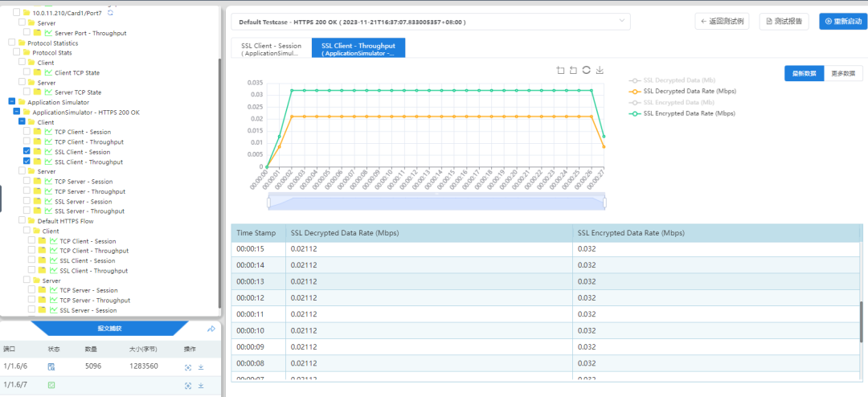Viewport: 868px width, 397px height.
Task: Click the status icon for port 1/1.6/7
Action: 51,386
